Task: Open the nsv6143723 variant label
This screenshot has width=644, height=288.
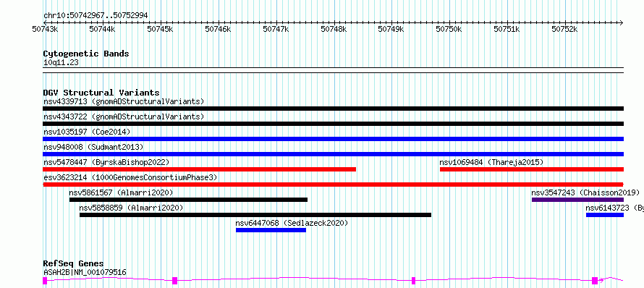Action: point(614,208)
